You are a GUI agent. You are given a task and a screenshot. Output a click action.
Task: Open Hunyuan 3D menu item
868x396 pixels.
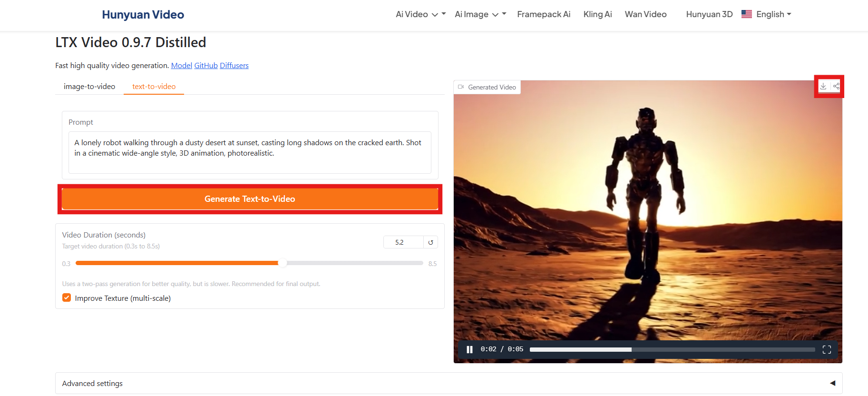point(709,14)
